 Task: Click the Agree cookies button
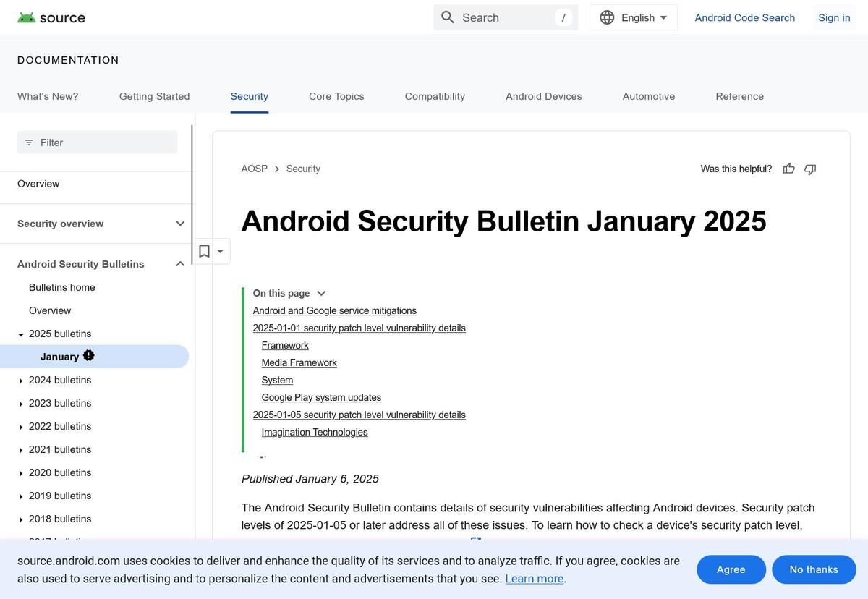tap(731, 569)
